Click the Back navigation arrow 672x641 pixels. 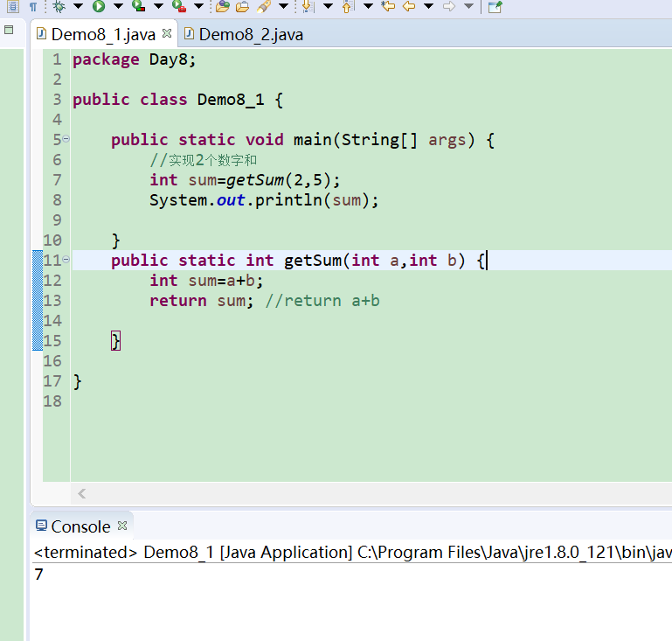(x=409, y=6)
